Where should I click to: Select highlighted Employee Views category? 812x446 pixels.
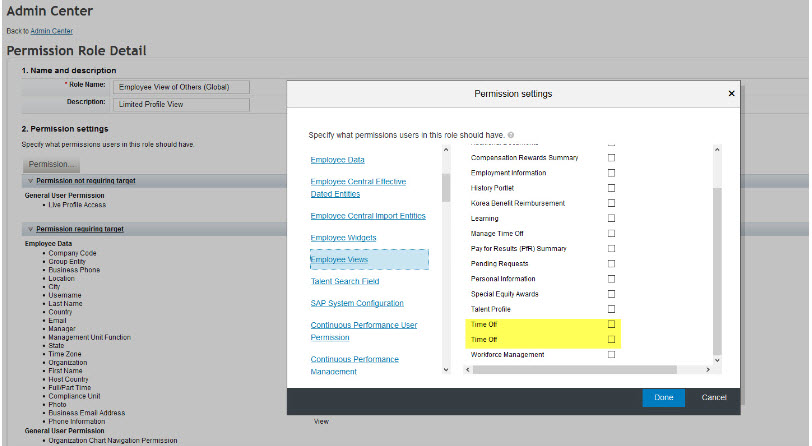click(369, 260)
